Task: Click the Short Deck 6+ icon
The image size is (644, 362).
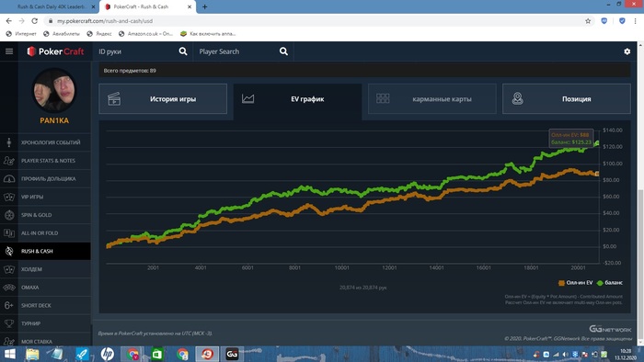Action: pos(9,305)
